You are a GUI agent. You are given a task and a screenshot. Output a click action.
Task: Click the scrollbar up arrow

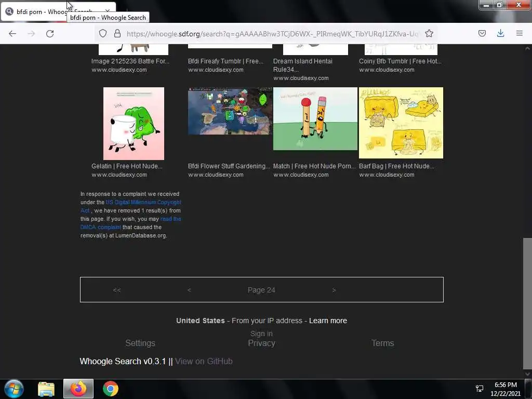pyautogui.click(x=527, y=48)
